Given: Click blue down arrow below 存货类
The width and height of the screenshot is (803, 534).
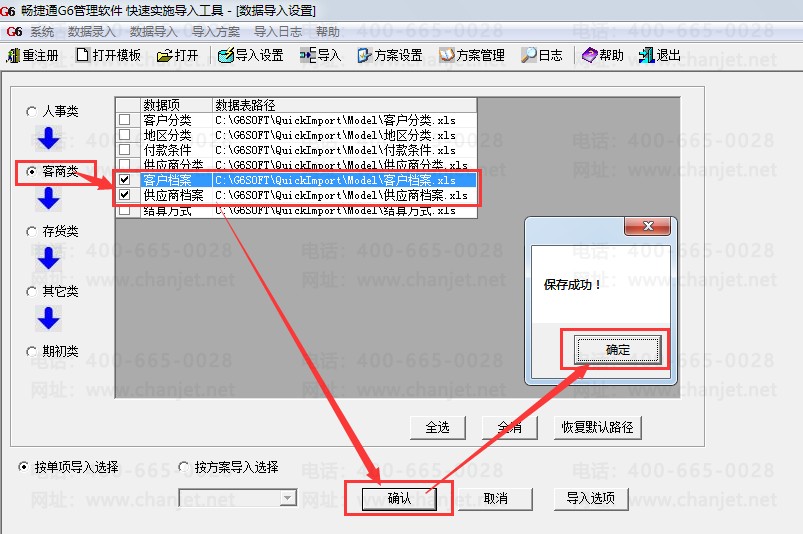Looking at the screenshot, I should pyautogui.click(x=49, y=259).
